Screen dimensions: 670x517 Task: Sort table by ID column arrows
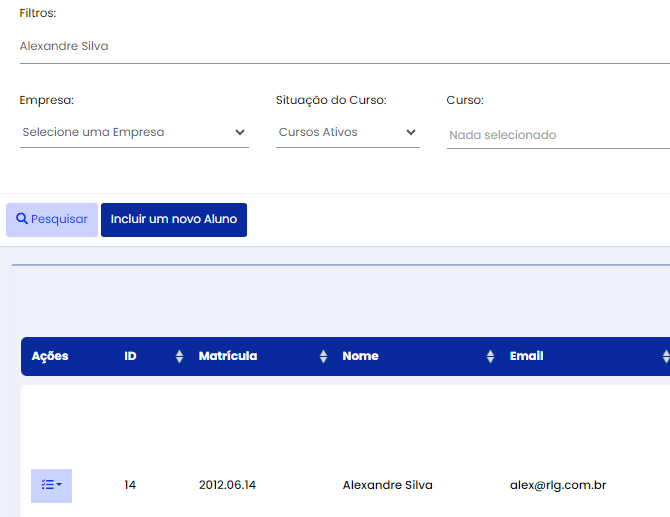[179, 356]
